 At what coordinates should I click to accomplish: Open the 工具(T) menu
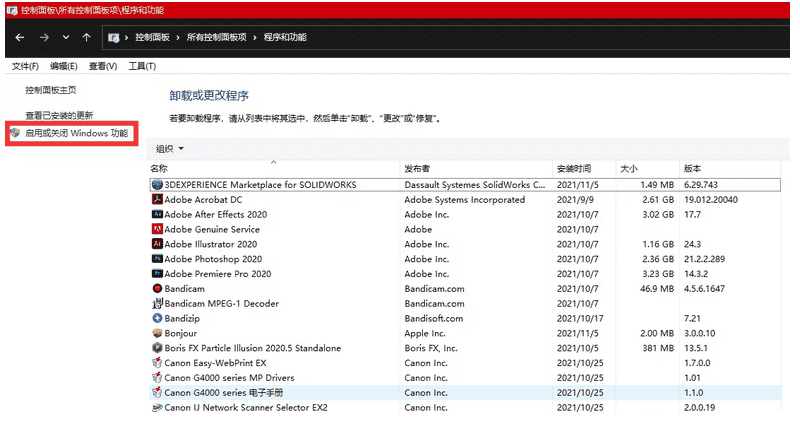(x=142, y=66)
